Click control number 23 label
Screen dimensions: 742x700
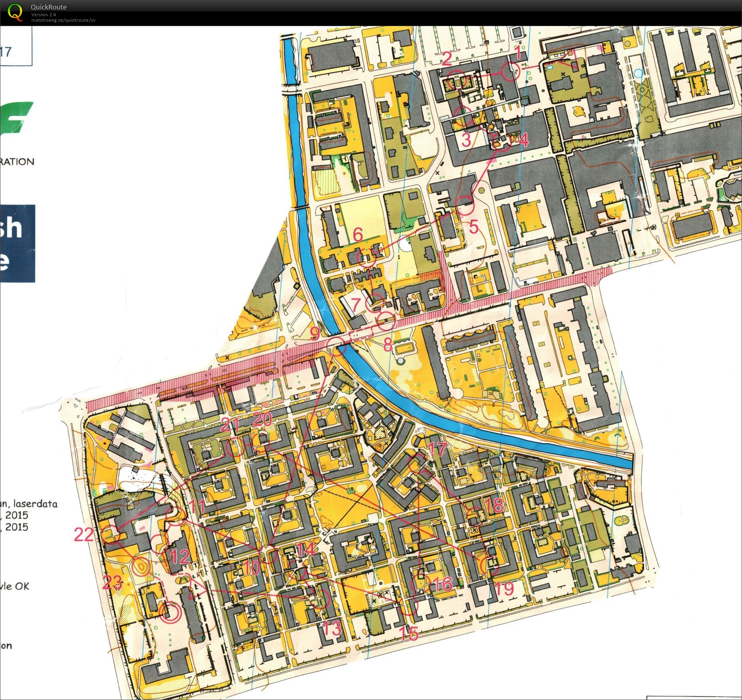pyautogui.click(x=113, y=583)
